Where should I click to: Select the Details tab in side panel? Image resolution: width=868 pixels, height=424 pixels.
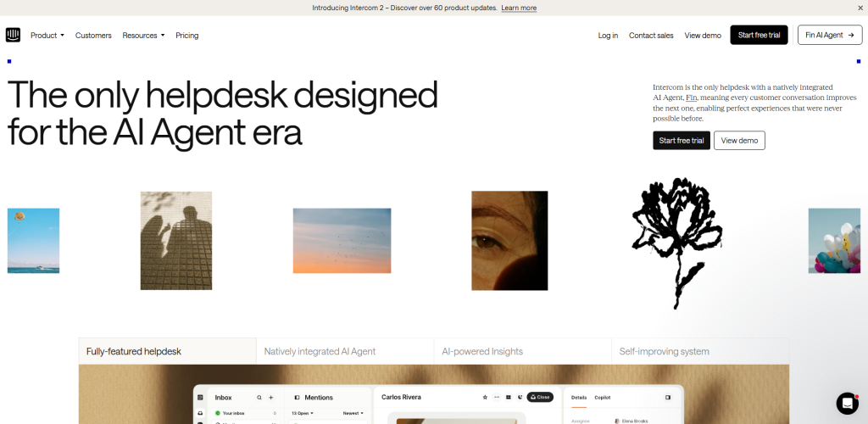pyautogui.click(x=579, y=398)
